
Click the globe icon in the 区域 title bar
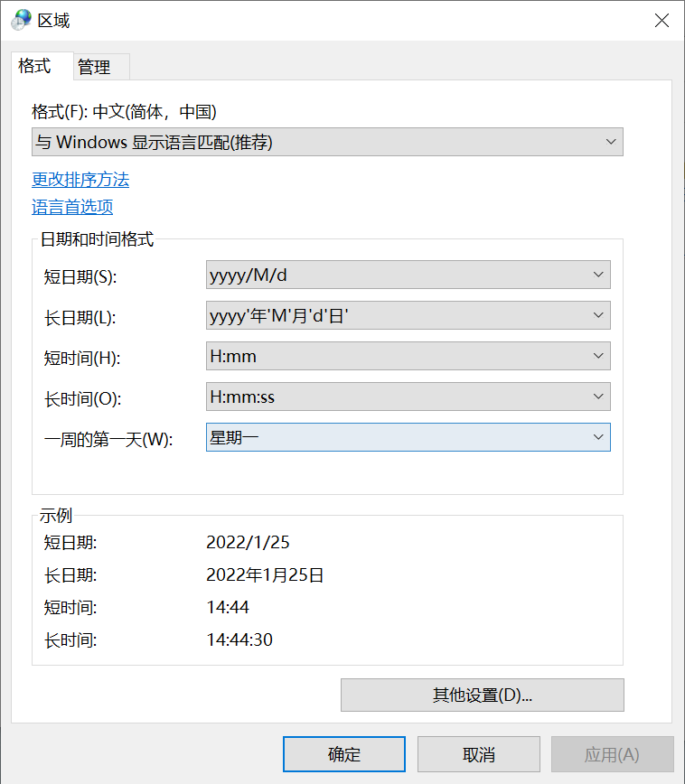coord(21,20)
